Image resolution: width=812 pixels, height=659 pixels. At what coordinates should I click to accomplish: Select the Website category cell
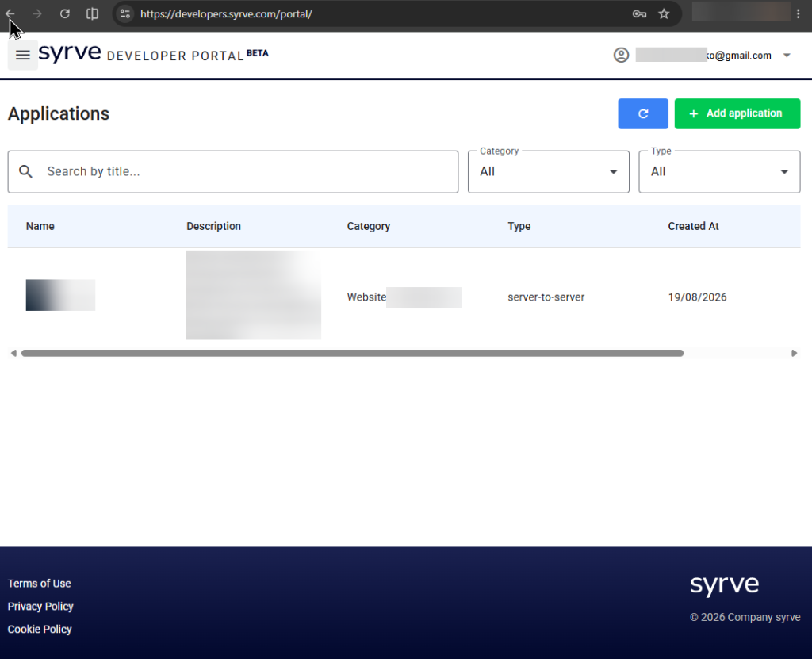404,297
